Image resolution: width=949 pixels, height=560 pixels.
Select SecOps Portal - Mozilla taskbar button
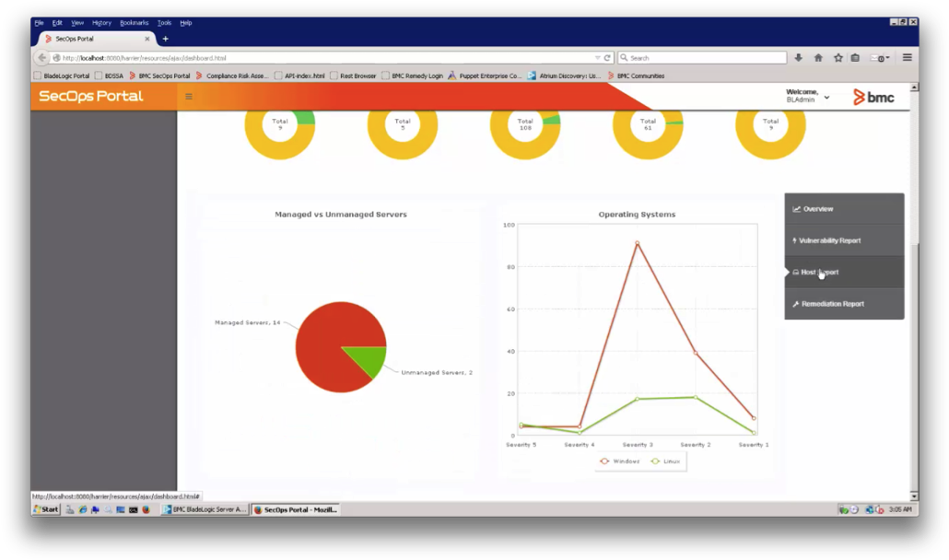(x=296, y=510)
